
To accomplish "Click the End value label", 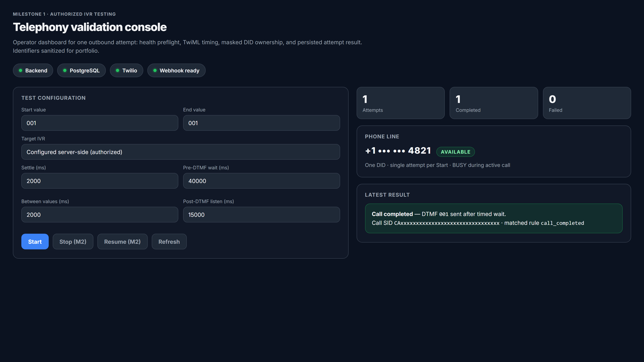I will pos(194,110).
